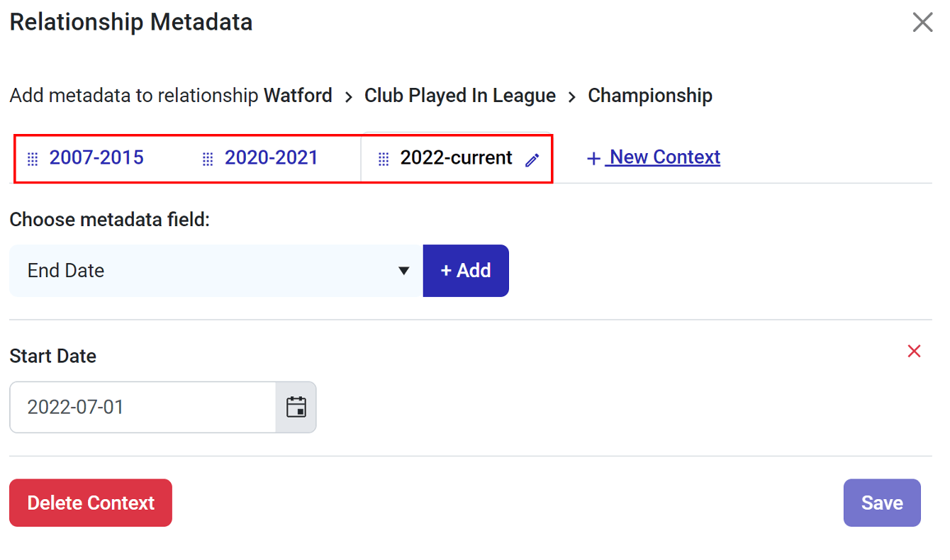Click the red X to remove Start Date field
950x560 pixels.
coord(914,351)
